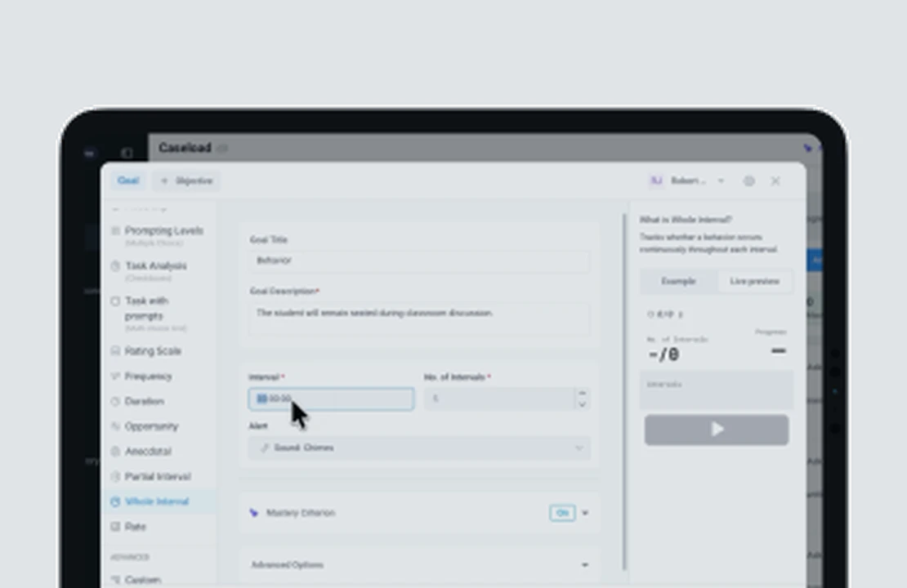907x588 pixels.
Task: Focus the Interval time input field
Action: click(x=332, y=399)
